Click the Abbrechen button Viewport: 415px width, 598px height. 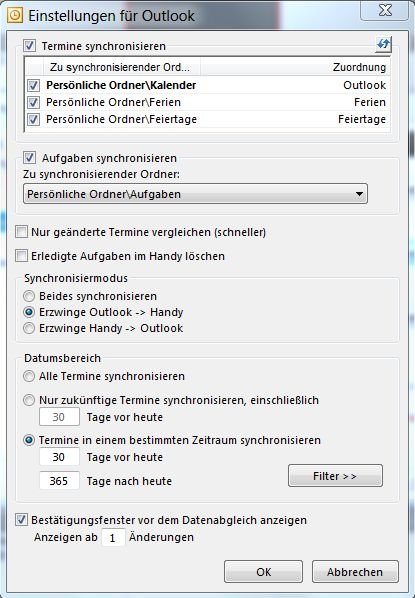point(355,572)
